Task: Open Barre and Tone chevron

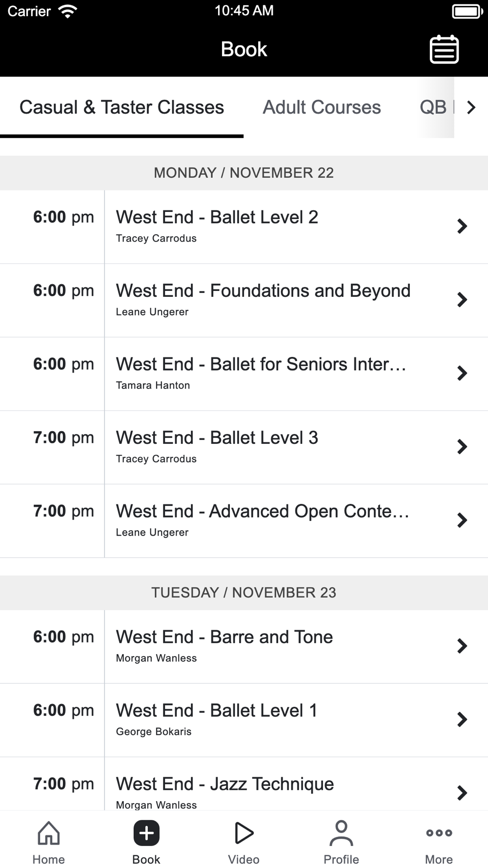Action: [462, 646]
